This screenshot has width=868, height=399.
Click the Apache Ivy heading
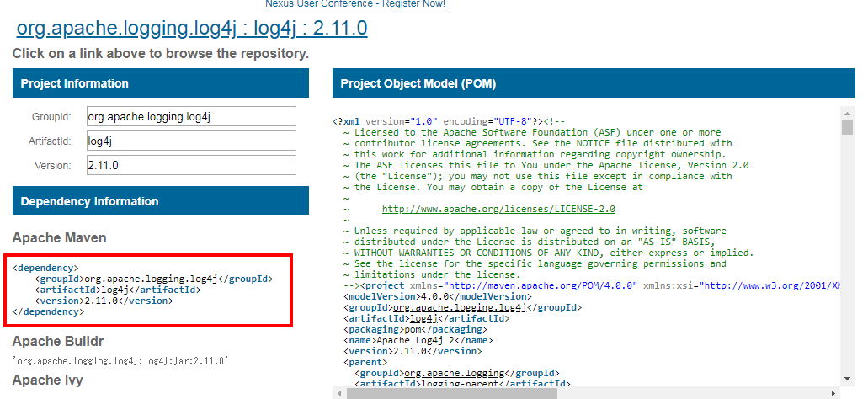pos(48,380)
